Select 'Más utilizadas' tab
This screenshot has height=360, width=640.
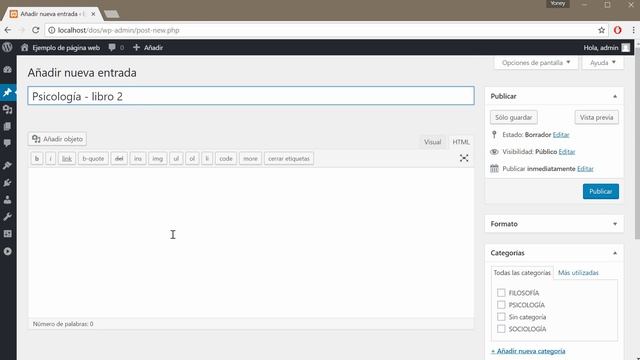(578, 273)
